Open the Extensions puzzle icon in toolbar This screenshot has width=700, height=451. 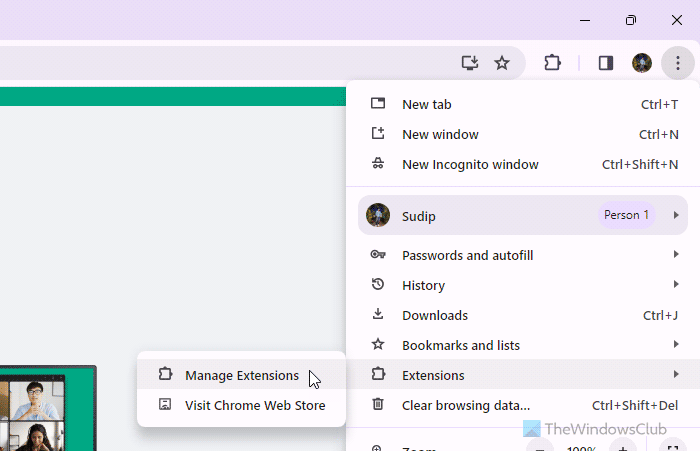553,63
